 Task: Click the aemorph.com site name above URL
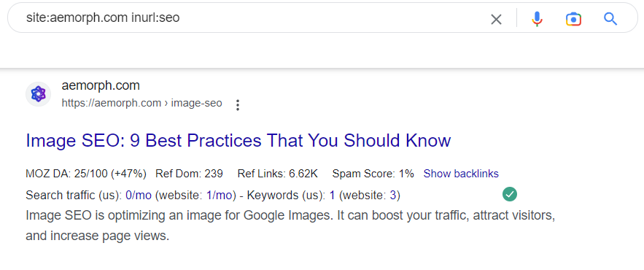[101, 85]
